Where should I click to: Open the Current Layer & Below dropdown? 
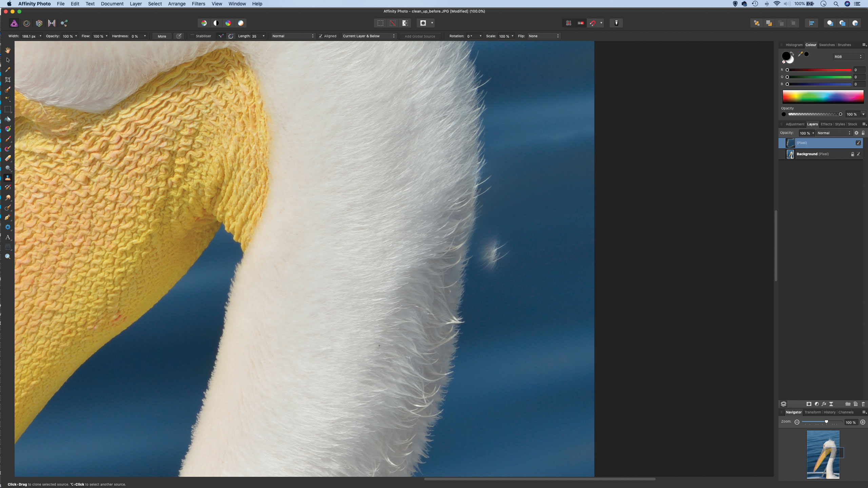[369, 36]
